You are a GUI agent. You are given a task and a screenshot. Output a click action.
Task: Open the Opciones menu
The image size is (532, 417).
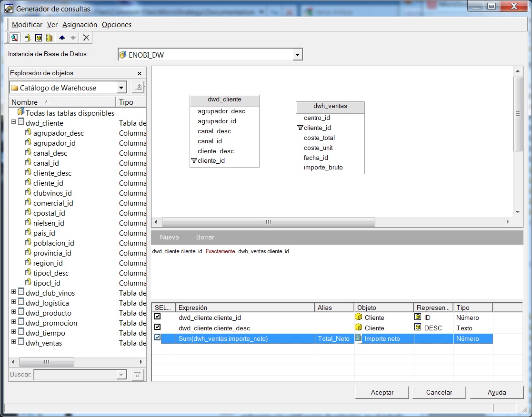[116, 25]
